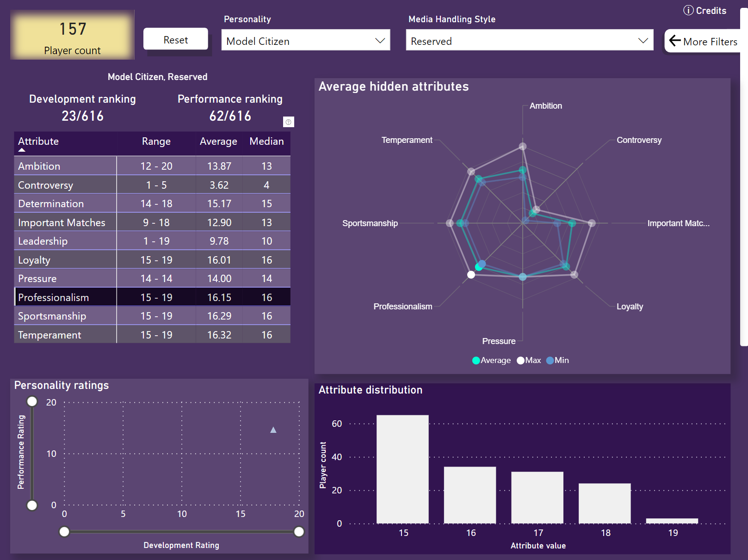Viewport: 748px width, 560px height.
Task: Click the top handle of Performance Rating slider
Action: (32, 401)
